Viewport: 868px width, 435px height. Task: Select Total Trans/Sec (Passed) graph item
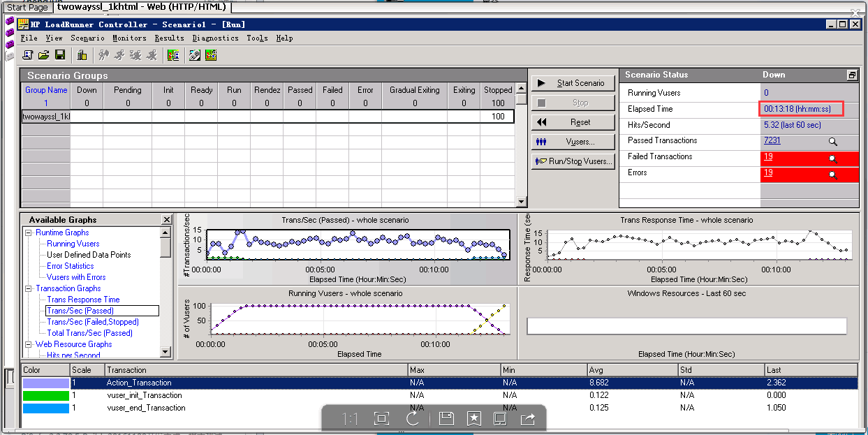coord(89,333)
